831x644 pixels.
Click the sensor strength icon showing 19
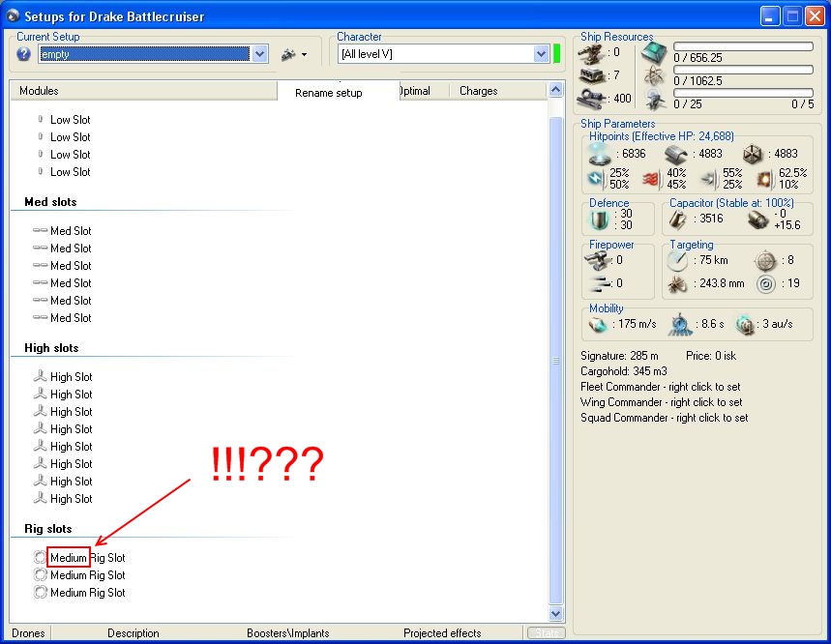(766, 284)
